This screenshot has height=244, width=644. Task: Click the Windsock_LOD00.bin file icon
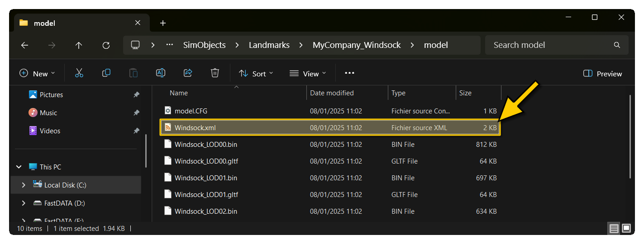168,145
